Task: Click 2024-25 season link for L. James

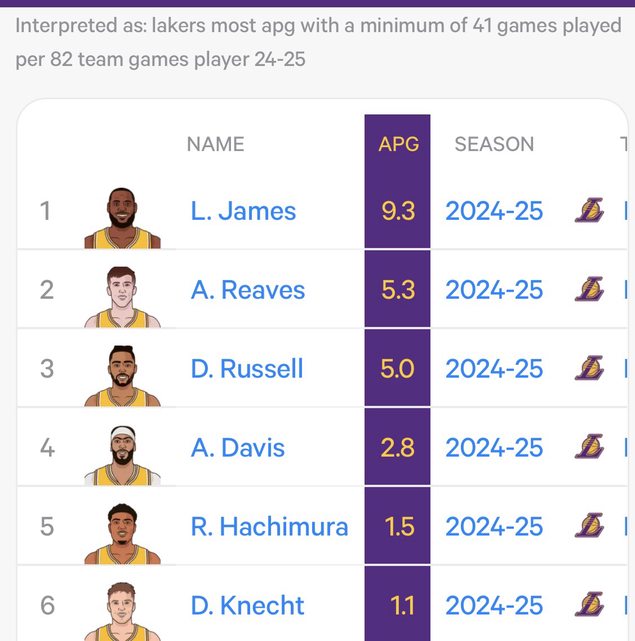Action: coord(494,211)
